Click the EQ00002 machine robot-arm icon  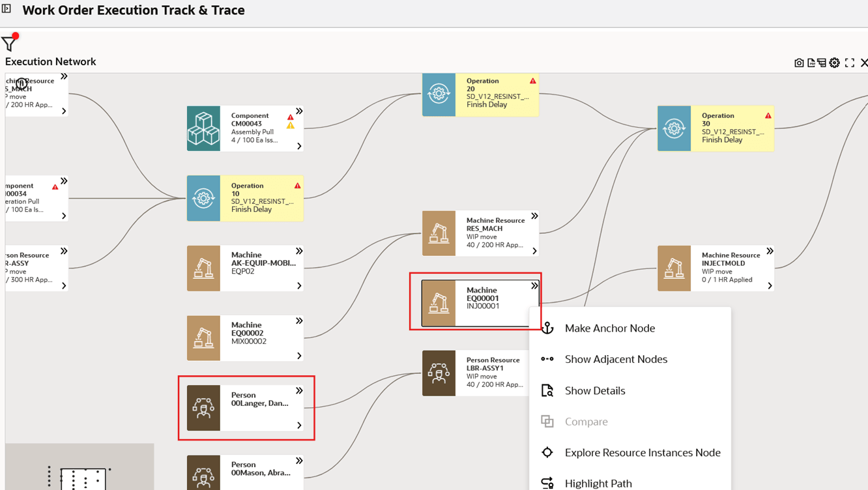click(203, 338)
